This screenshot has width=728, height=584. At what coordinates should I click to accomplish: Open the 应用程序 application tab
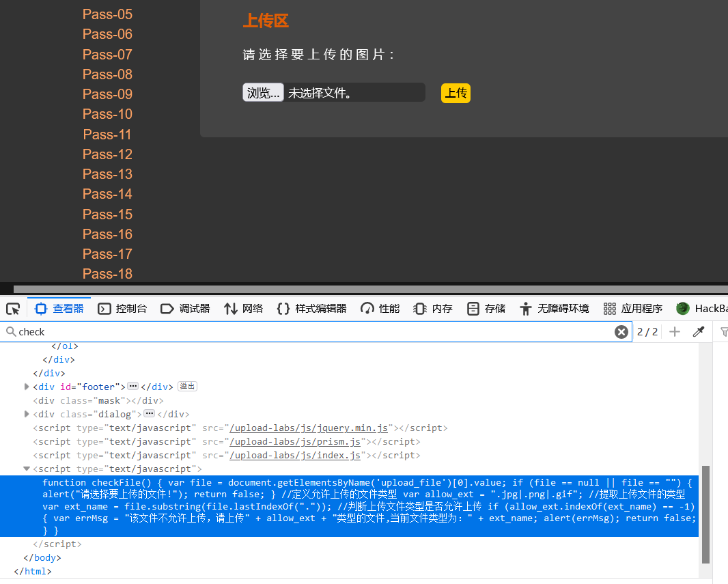pyautogui.click(x=632, y=309)
